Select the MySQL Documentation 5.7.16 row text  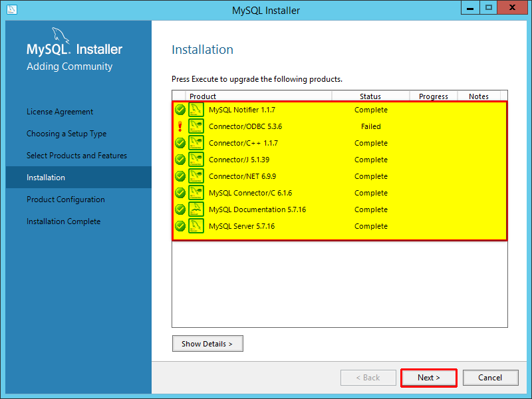coord(257,209)
